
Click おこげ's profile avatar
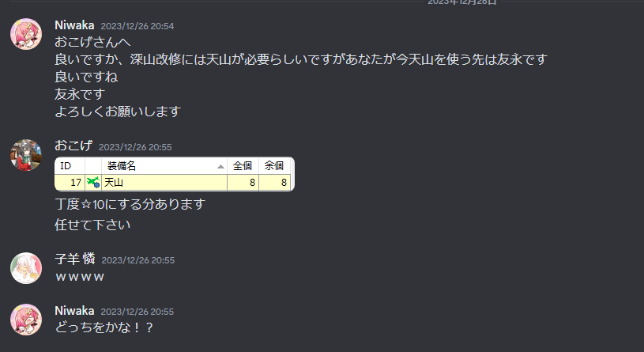(26, 155)
